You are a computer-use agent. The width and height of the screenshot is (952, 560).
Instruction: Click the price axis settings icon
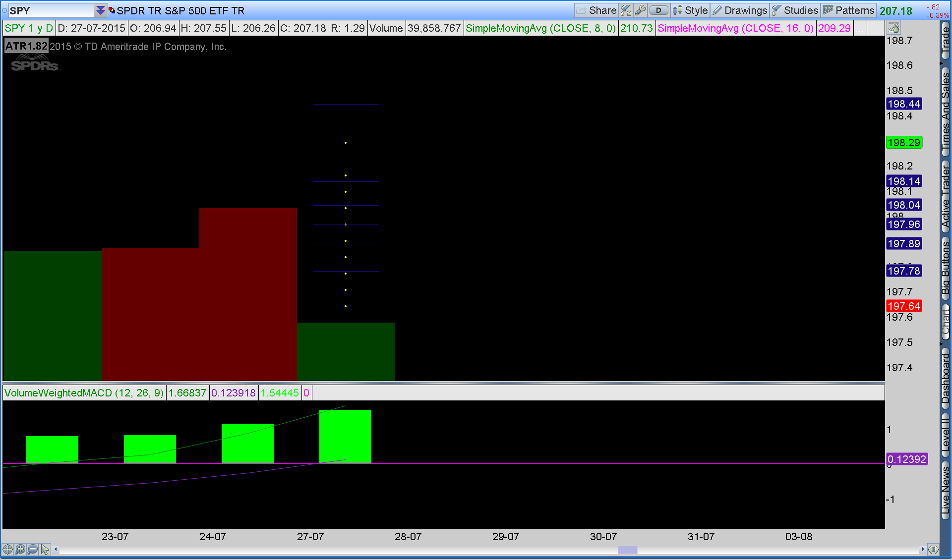tap(893, 28)
